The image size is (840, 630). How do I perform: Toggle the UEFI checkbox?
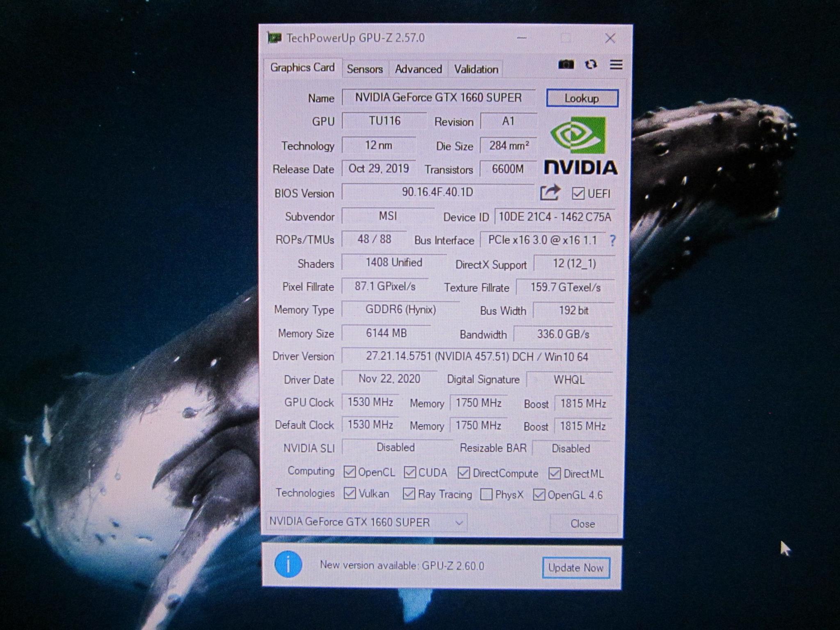coord(578,193)
